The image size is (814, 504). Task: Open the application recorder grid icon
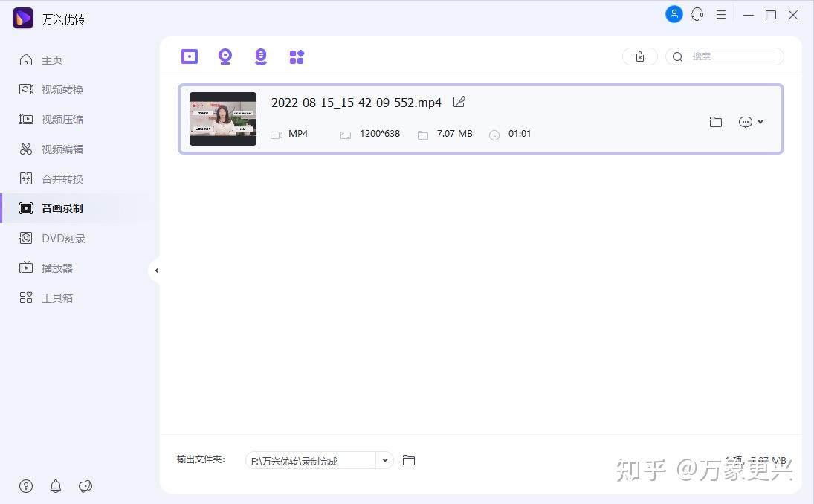[297, 56]
